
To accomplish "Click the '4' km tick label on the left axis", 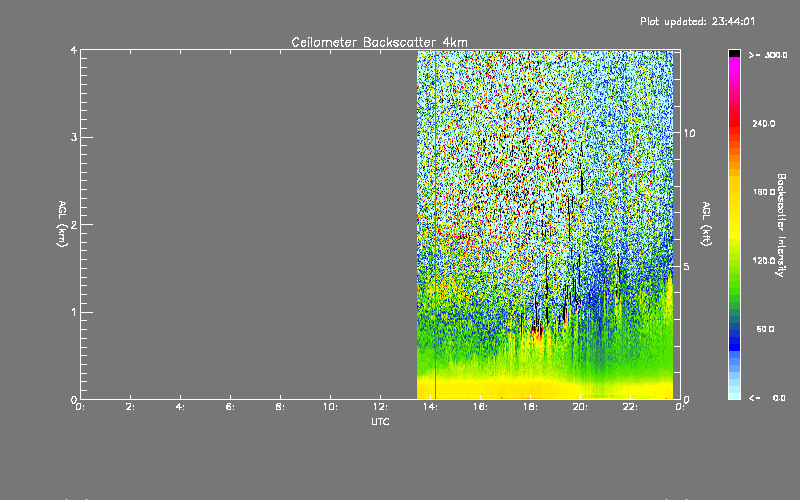I will [x=74, y=50].
